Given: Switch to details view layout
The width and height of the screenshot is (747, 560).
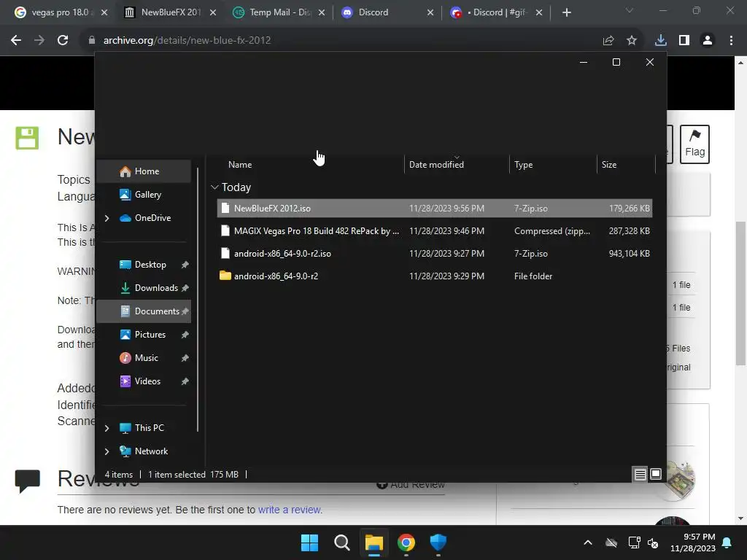Looking at the screenshot, I should tap(640, 474).
